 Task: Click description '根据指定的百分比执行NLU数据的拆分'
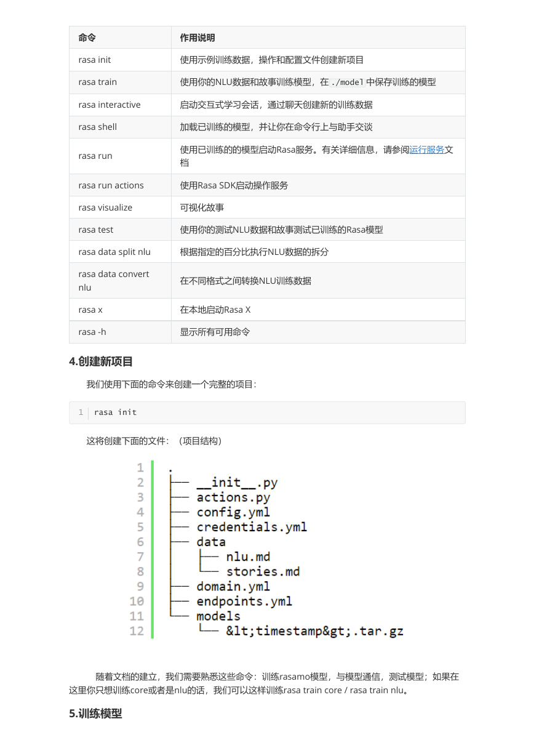254,252
